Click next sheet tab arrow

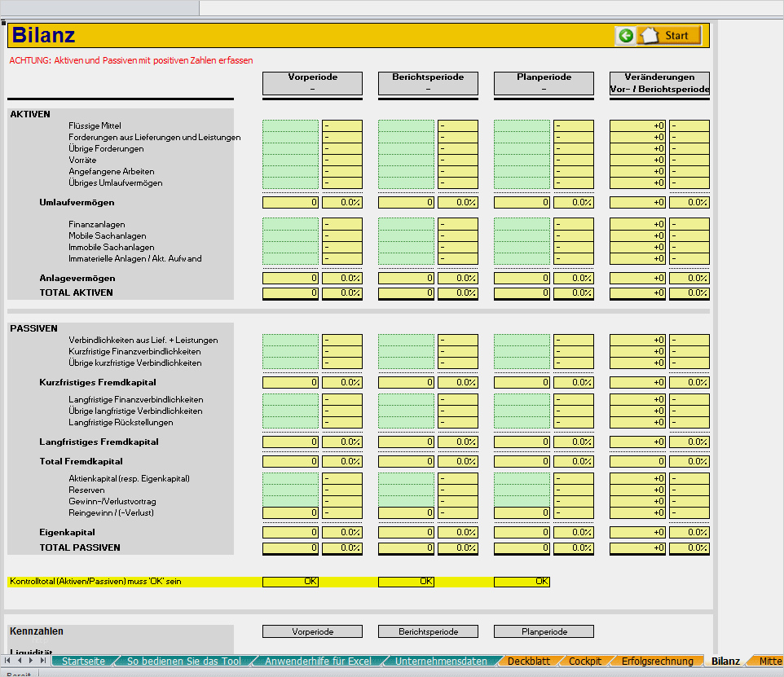pyautogui.click(x=31, y=661)
